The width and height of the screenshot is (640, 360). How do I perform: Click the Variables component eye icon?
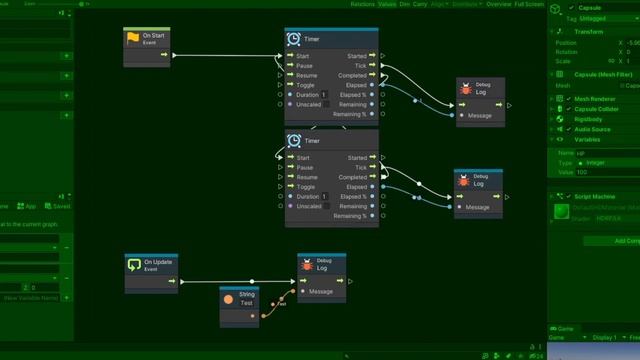(560, 140)
